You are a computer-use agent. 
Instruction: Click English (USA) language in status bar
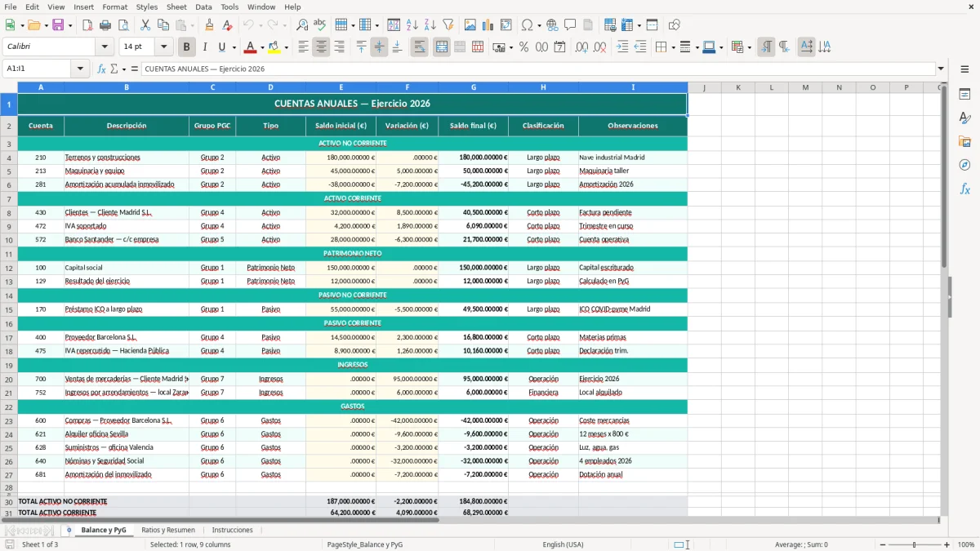pyautogui.click(x=563, y=544)
